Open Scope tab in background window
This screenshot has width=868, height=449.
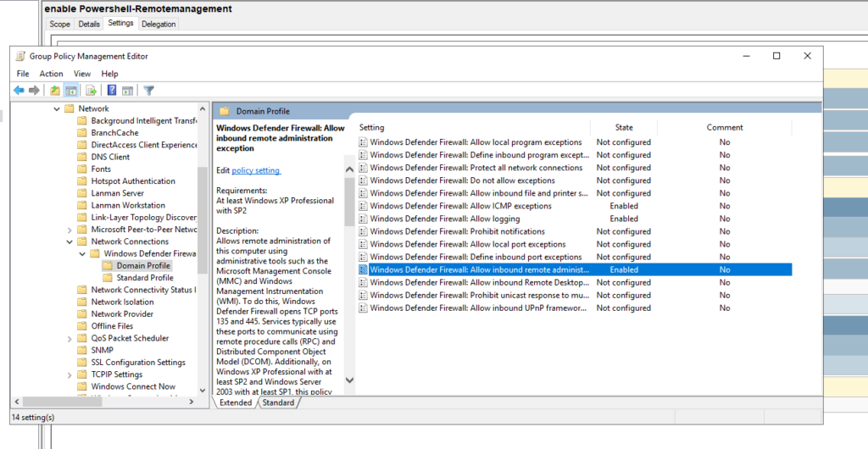[x=60, y=24]
